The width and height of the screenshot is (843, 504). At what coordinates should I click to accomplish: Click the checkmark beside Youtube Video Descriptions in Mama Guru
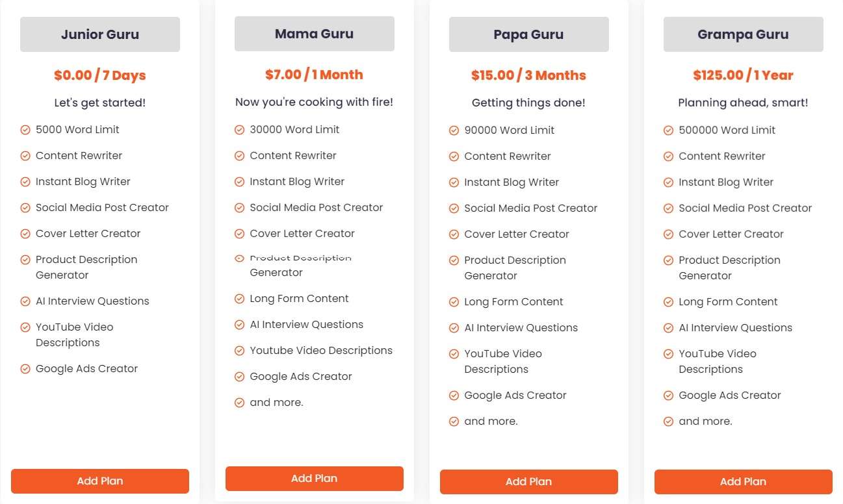click(239, 350)
